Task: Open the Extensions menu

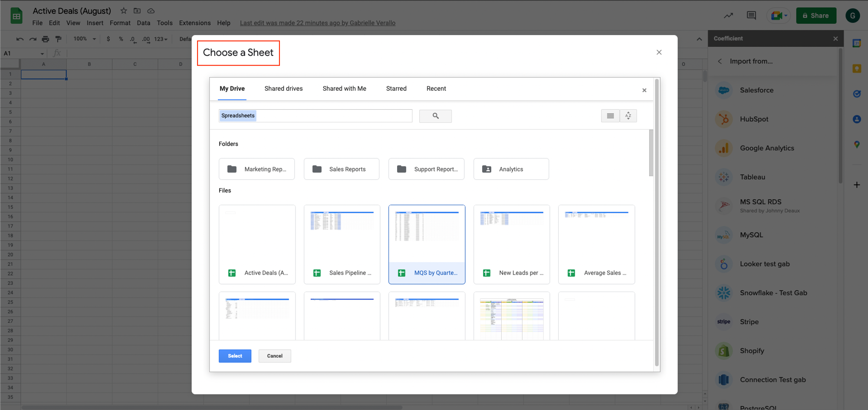Action: (195, 23)
